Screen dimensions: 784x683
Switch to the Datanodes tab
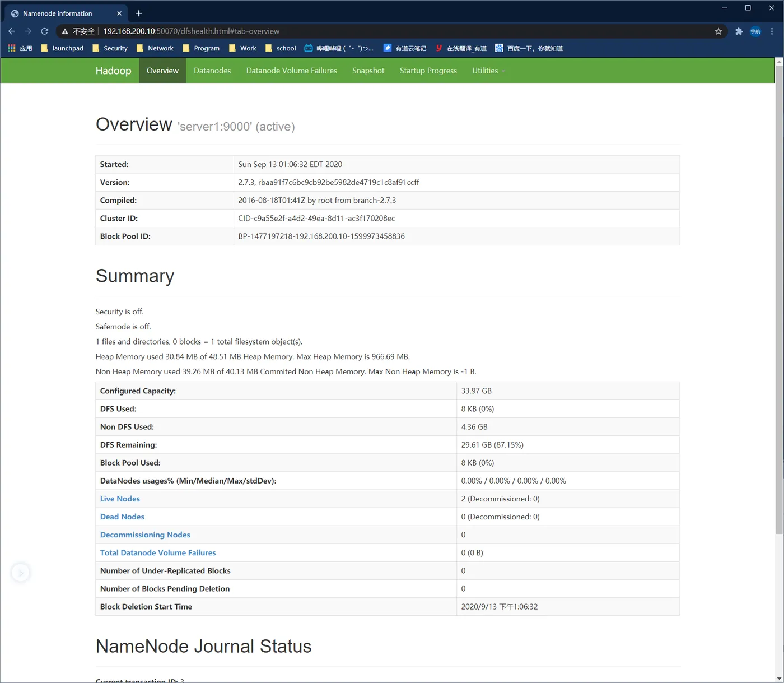coord(212,71)
